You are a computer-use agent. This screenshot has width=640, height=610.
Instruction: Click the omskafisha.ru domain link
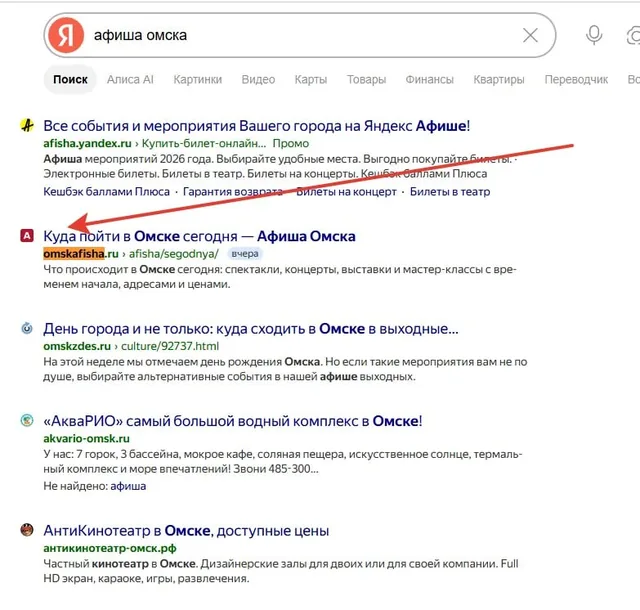pyautogui.click(x=81, y=254)
